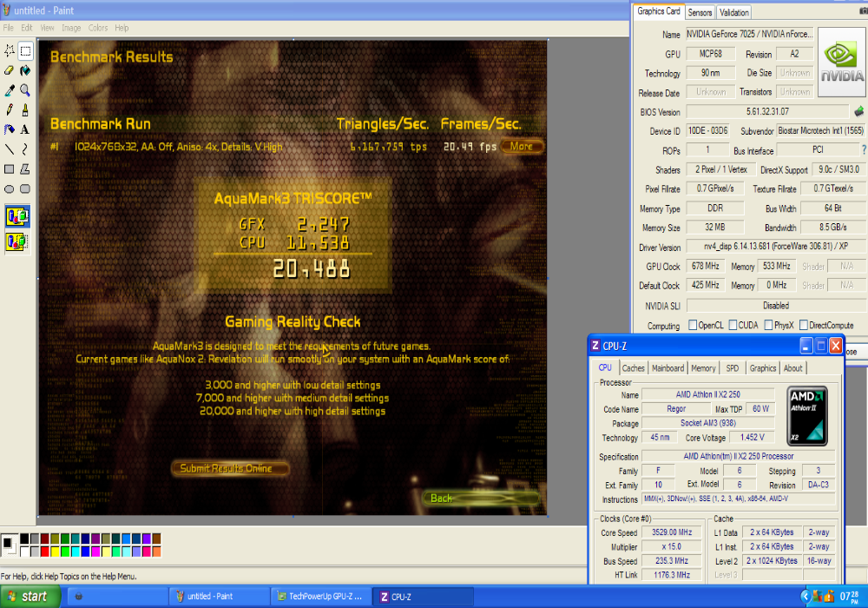Screen dimensions: 868x608
Task: Click the BIOS save icon in GPU-Z
Action: tap(858, 112)
